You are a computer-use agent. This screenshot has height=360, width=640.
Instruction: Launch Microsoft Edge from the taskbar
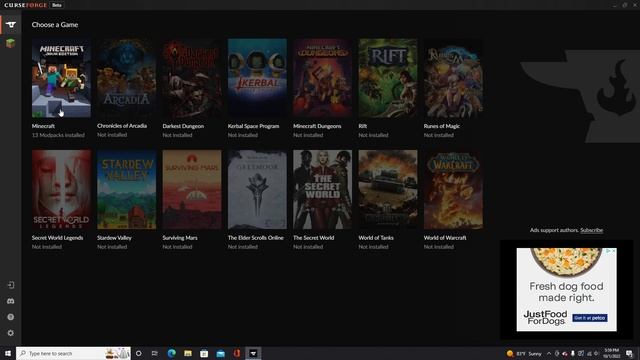click(x=171, y=353)
